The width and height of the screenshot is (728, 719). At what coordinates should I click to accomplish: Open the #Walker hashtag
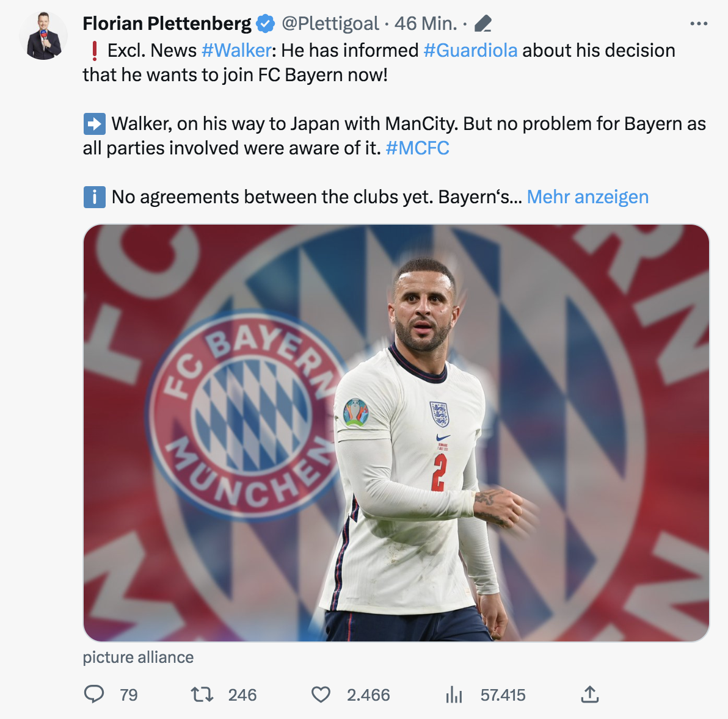point(236,51)
